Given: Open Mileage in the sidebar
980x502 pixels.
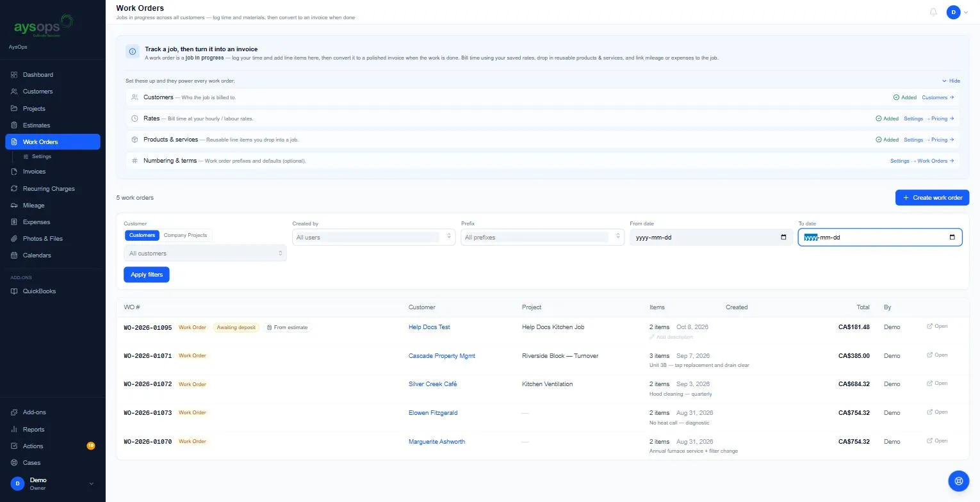Looking at the screenshot, I should (53, 206).
